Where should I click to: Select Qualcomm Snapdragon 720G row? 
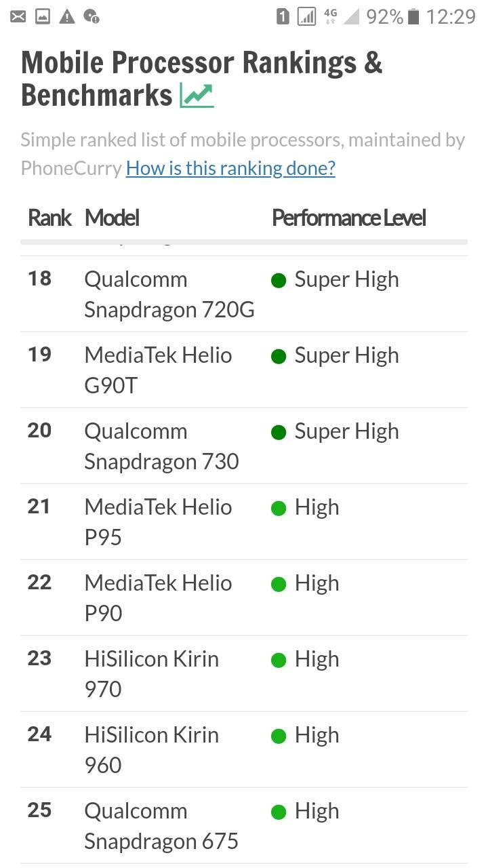pyautogui.click(x=244, y=294)
